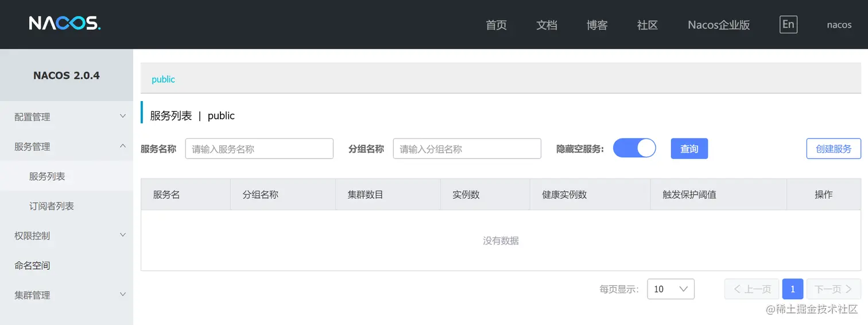Switch language with the En icon
This screenshot has width=868, height=325.
(x=788, y=24)
